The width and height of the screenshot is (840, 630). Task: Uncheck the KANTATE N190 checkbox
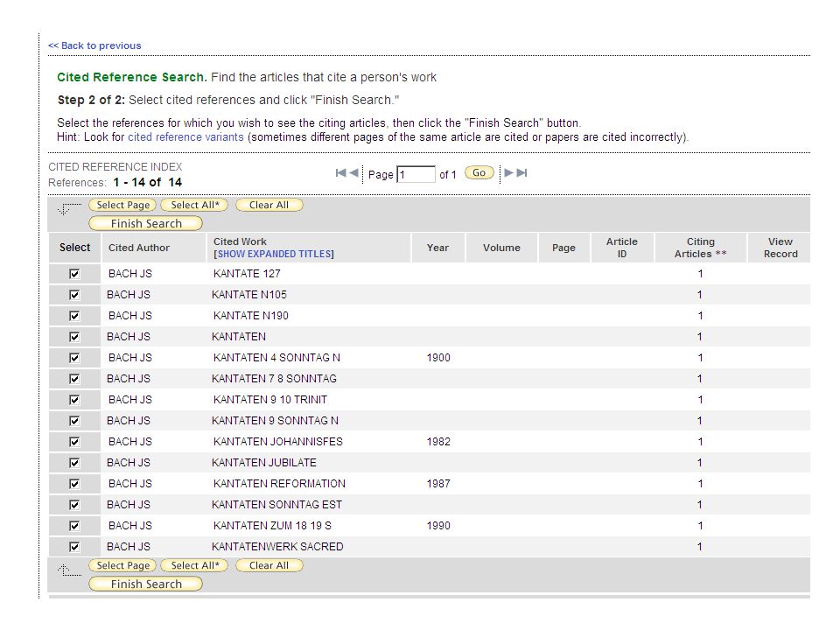73,316
